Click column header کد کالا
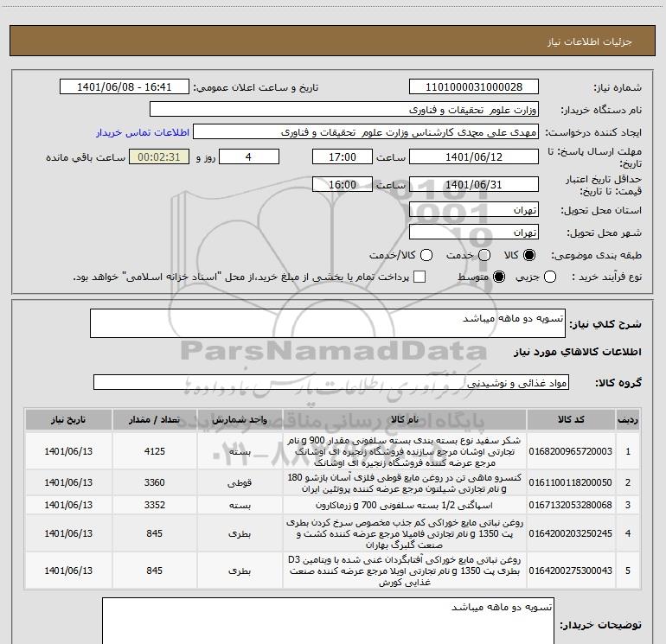This screenshot has height=644, width=666. pos(571,419)
